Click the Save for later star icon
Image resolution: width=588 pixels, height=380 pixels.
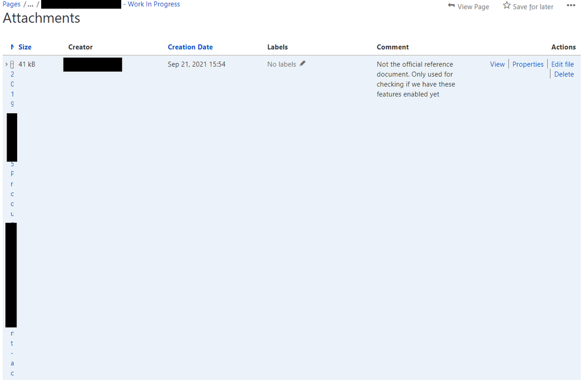[x=507, y=6]
